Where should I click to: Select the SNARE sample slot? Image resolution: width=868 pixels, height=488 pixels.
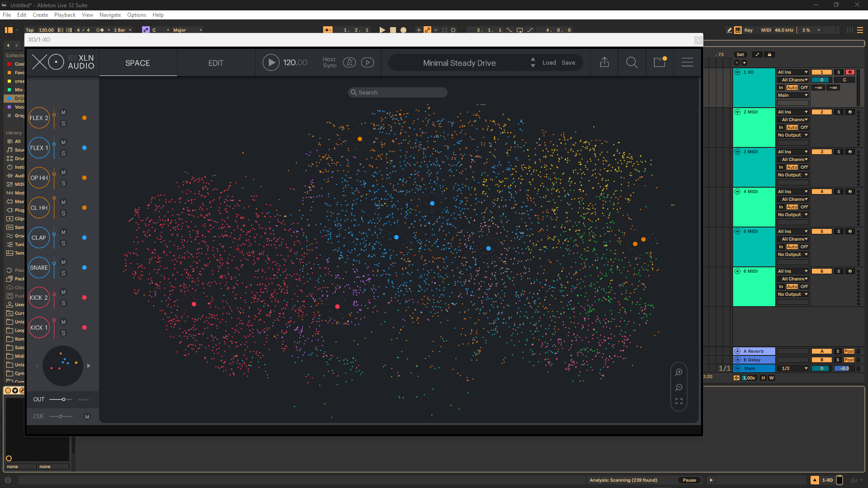[x=39, y=268]
